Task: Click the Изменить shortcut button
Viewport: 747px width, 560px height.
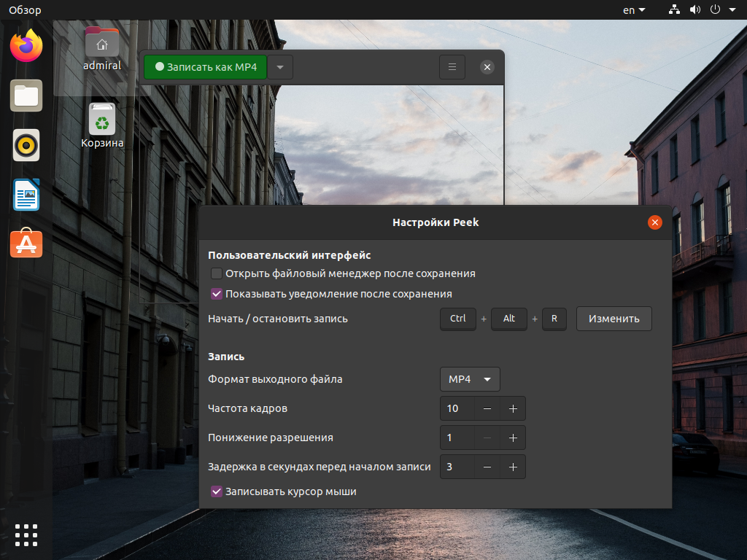Action: pyautogui.click(x=614, y=319)
